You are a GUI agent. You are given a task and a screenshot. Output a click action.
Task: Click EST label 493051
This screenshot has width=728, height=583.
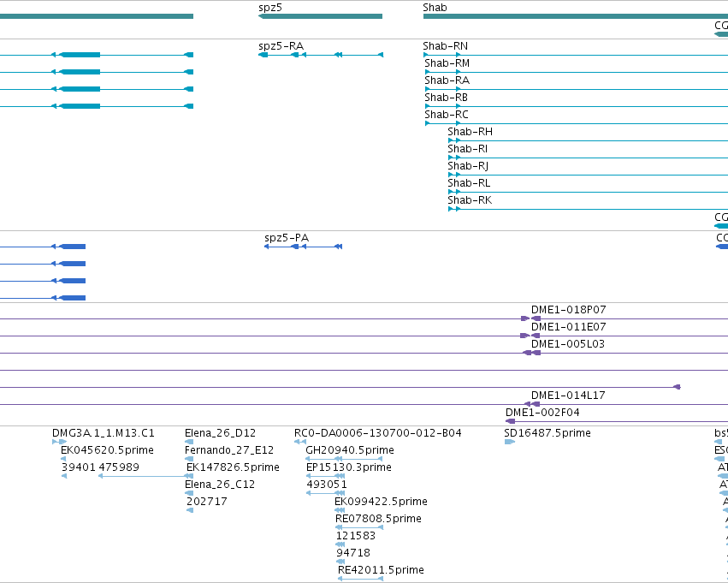pos(327,485)
